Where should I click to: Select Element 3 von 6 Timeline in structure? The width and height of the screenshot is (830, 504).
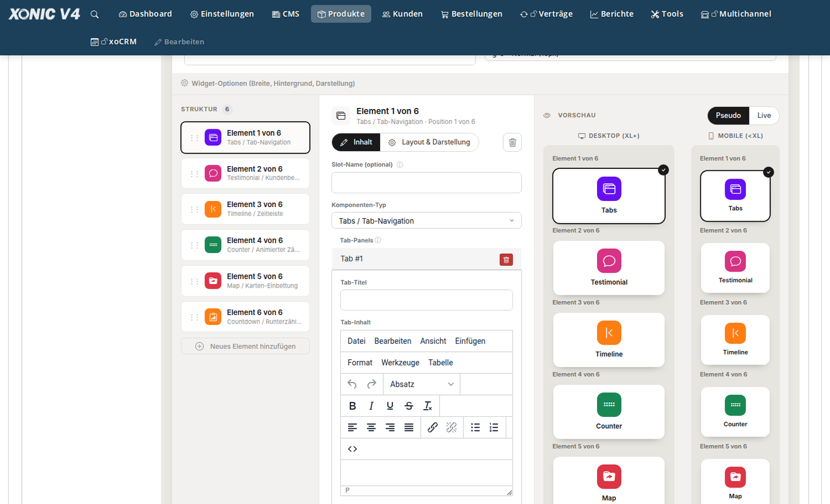pyautogui.click(x=245, y=209)
